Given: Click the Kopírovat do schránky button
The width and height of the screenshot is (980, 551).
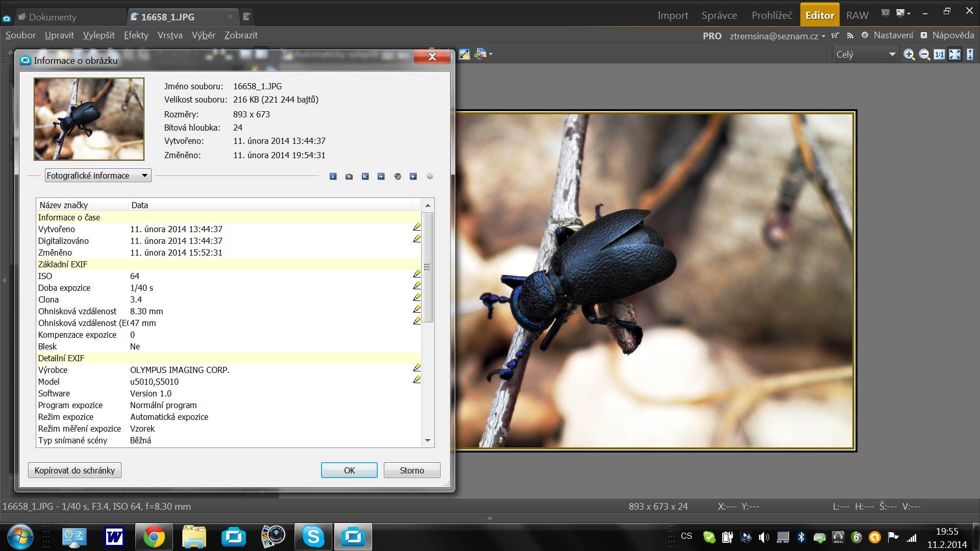Looking at the screenshot, I should coord(75,470).
